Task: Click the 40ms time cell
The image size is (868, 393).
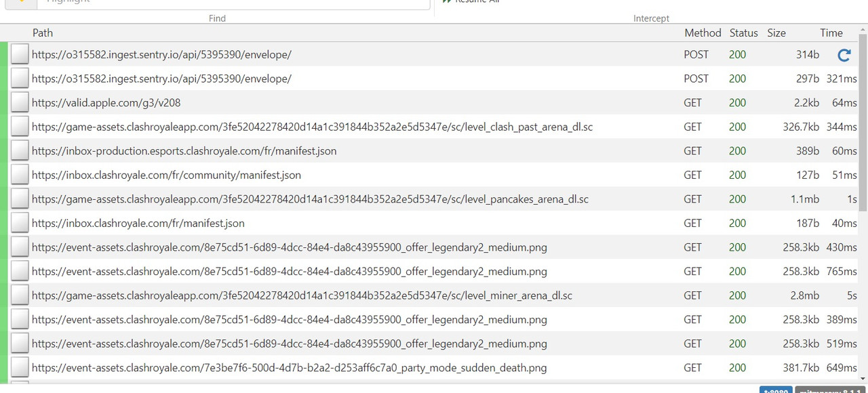Action: [x=844, y=223]
